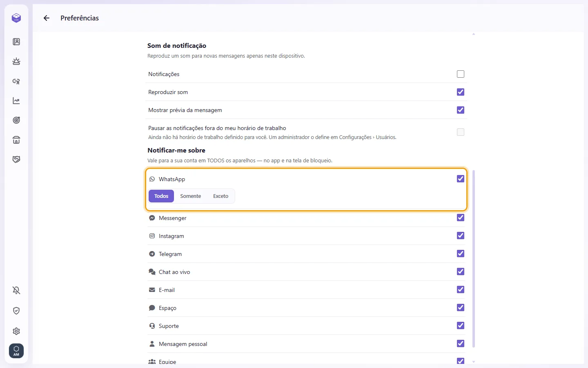Open the store icon in sidebar
Screen dimensions: 588x368
click(16, 140)
